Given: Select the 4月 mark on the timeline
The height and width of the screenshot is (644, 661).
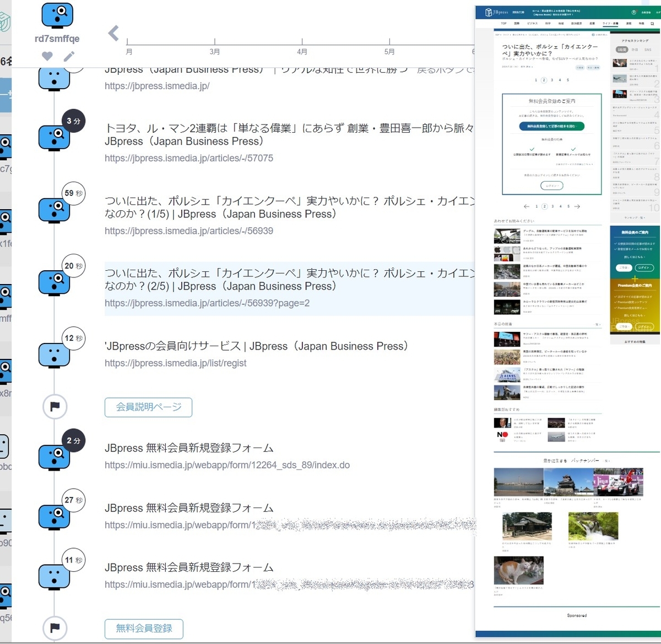Looking at the screenshot, I should tap(302, 52).
